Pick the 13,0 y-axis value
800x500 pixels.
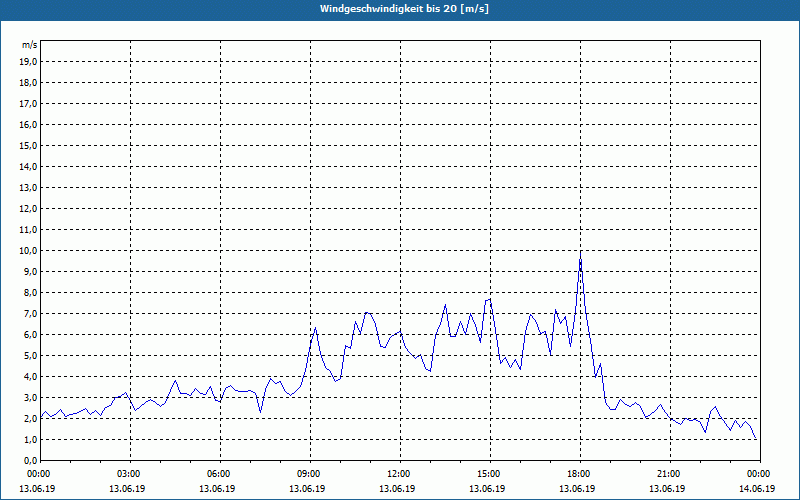[x=28, y=188]
